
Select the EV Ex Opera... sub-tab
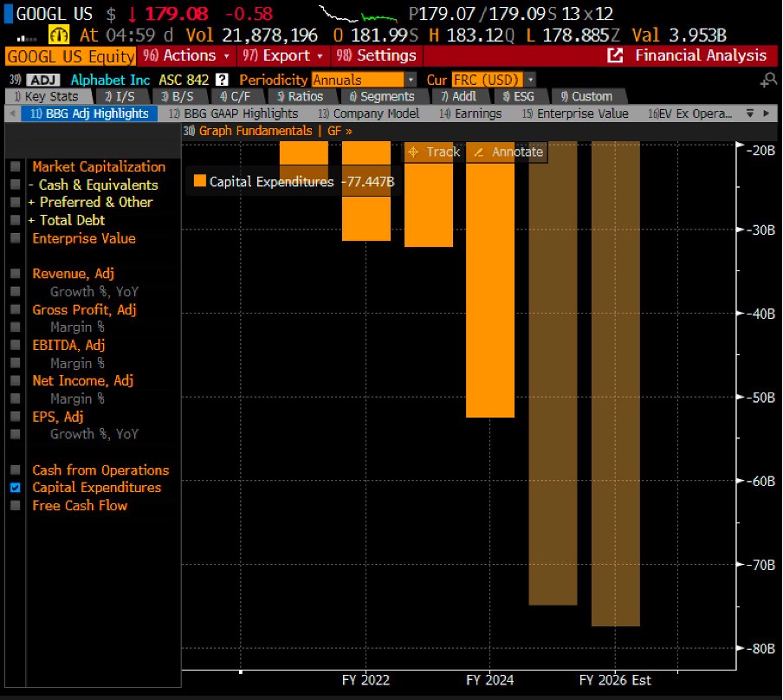tap(689, 113)
